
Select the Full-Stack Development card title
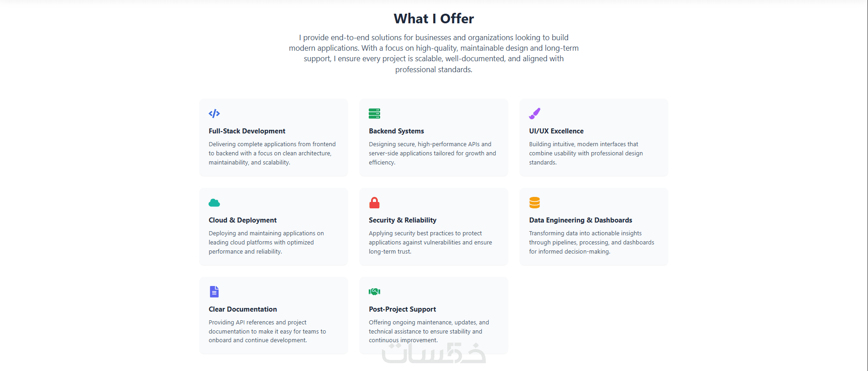(x=247, y=131)
